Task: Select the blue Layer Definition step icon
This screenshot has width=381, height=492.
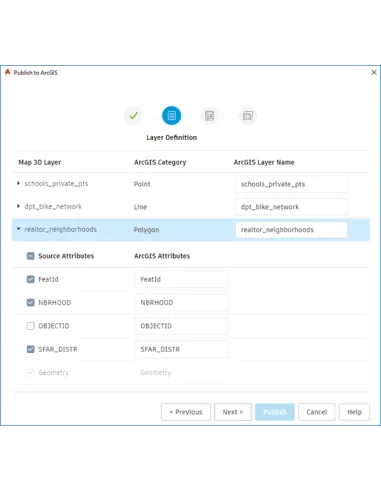Action: point(171,116)
